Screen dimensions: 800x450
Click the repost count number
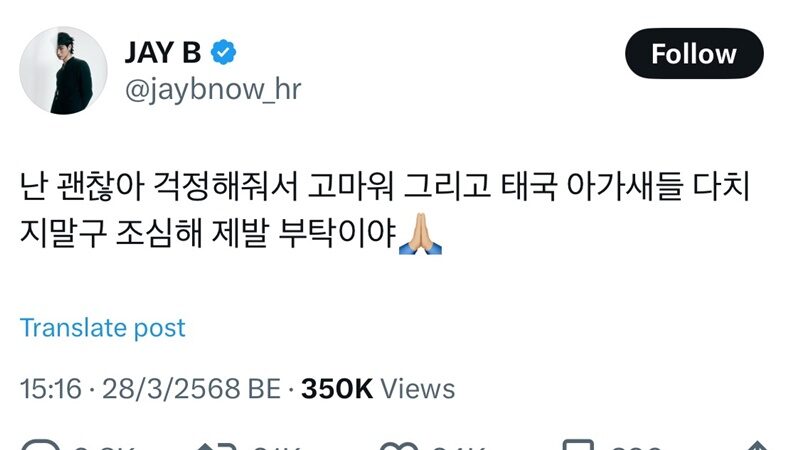(277, 447)
